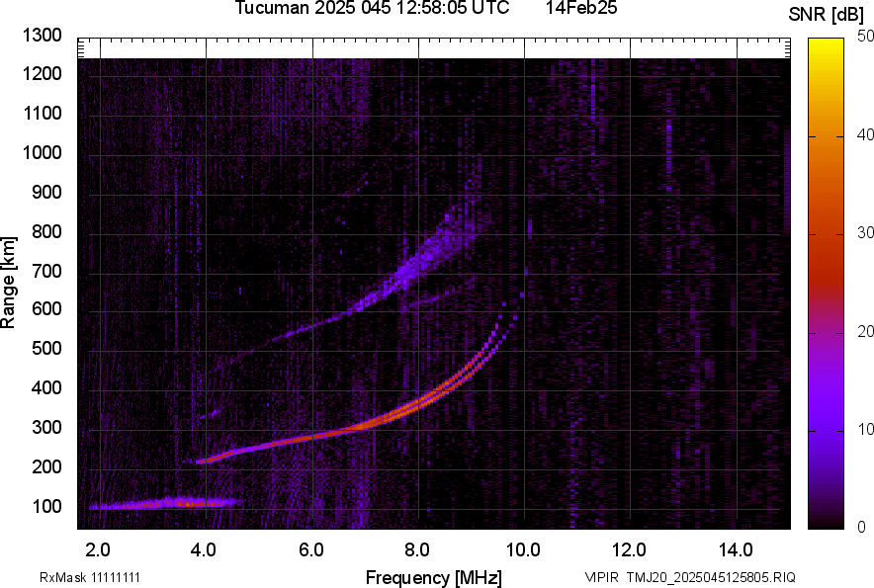The height and width of the screenshot is (588, 874).
Task: Click the range tick label '900'
Action: tap(46, 192)
